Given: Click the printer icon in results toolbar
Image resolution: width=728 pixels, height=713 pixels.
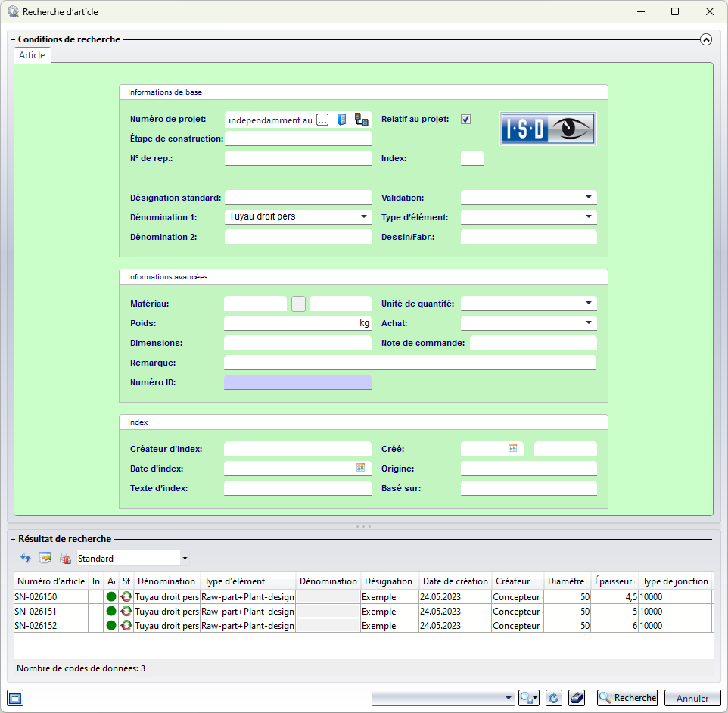Looking at the screenshot, I should (x=65, y=559).
